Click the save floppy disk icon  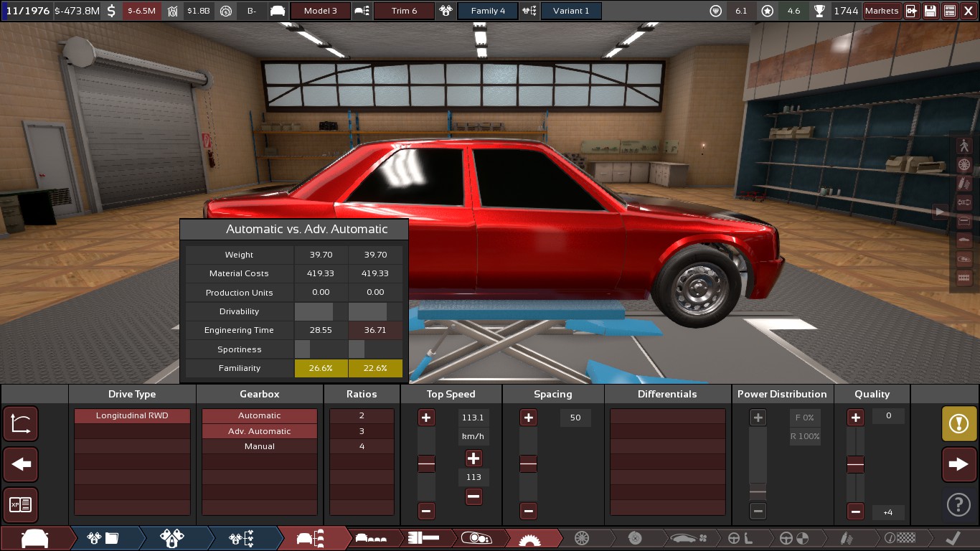(x=930, y=11)
